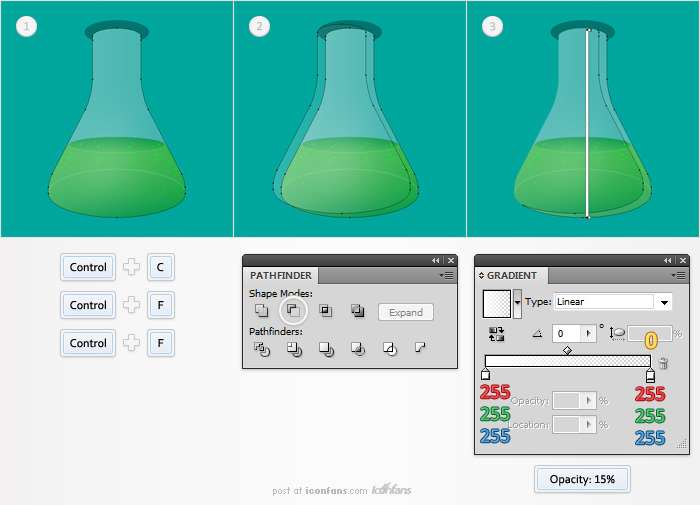Click the Control key beside C
The height and width of the screenshot is (505, 700).
pos(88,267)
